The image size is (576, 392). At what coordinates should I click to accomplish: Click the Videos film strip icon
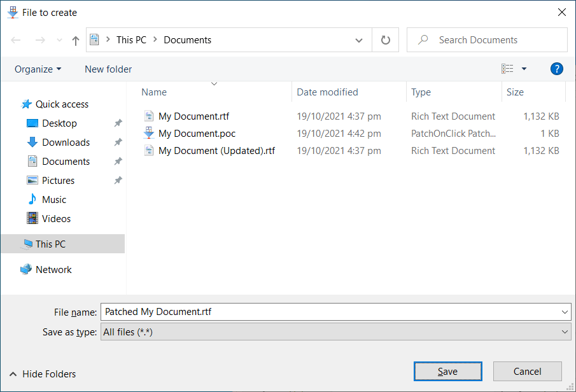click(x=32, y=218)
